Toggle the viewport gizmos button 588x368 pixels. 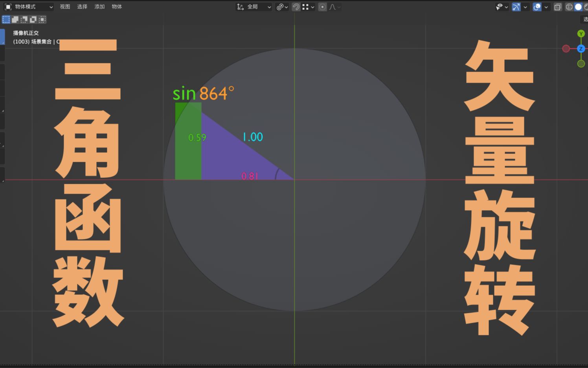[516, 7]
